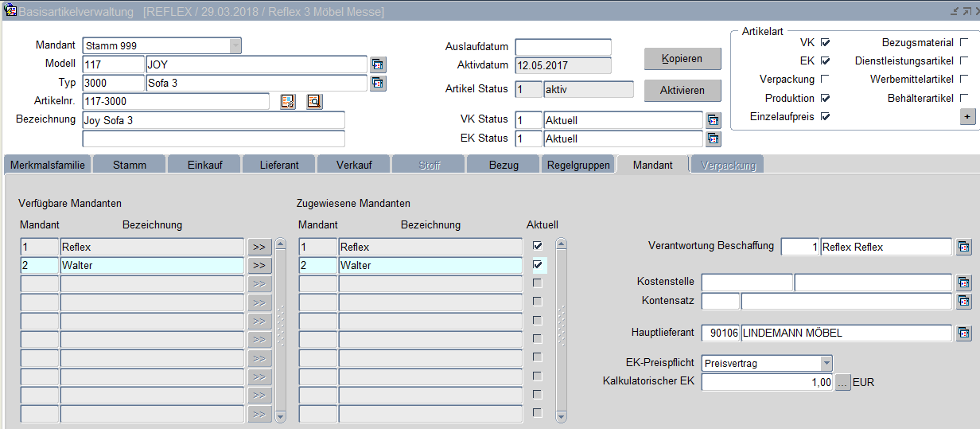Screen dimensions: 980x429
Task: Switch to the Lieferant tab
Action: (x=279, y=165)
